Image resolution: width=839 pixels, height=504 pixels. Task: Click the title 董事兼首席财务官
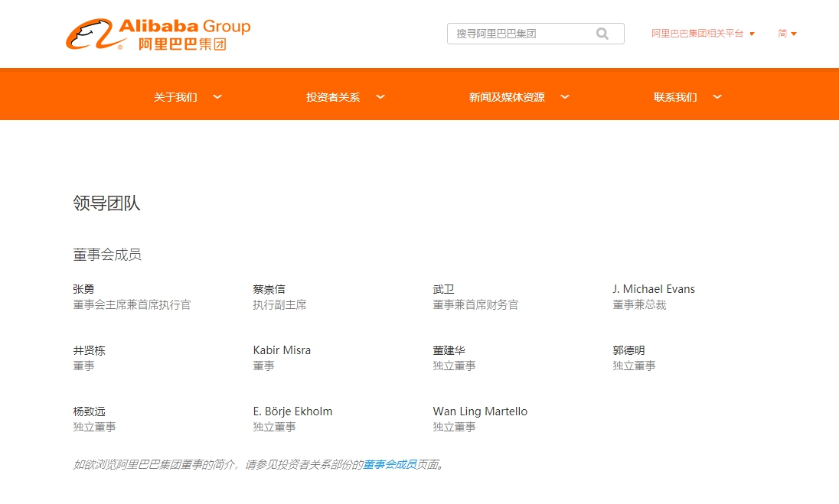(475, 304)
